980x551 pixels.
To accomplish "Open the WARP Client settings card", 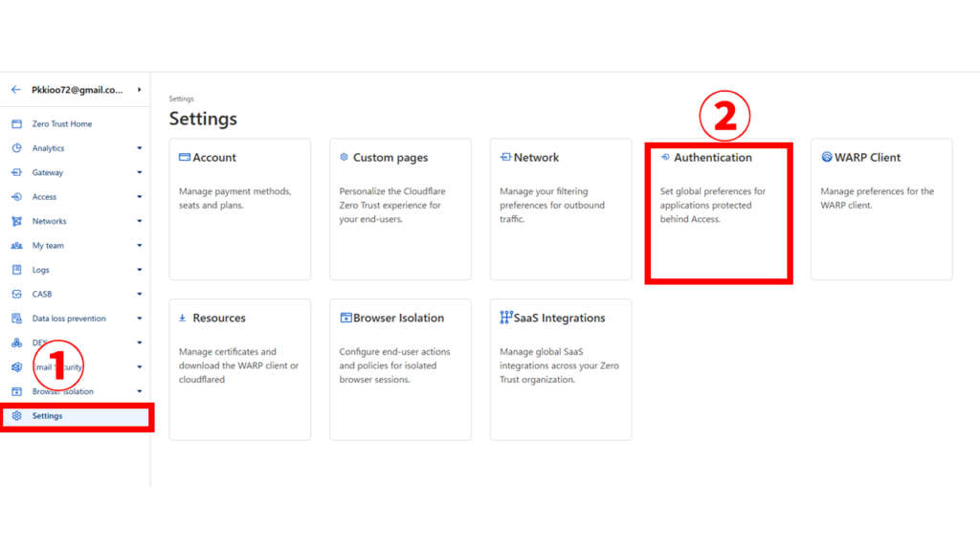I will pos(881,209).
